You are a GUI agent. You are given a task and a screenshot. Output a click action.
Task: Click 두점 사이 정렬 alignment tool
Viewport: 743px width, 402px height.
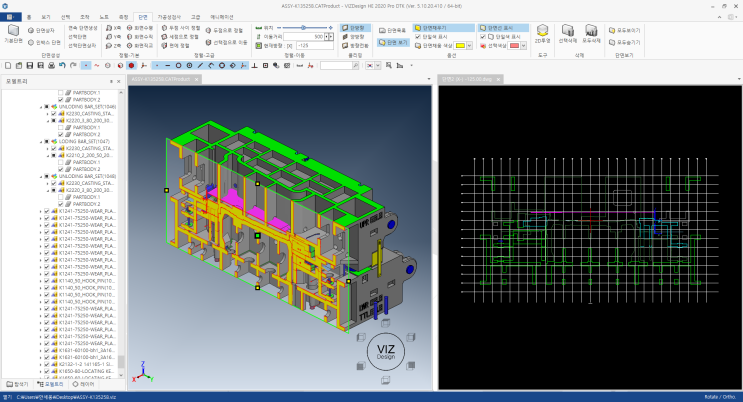pos(181,28)
